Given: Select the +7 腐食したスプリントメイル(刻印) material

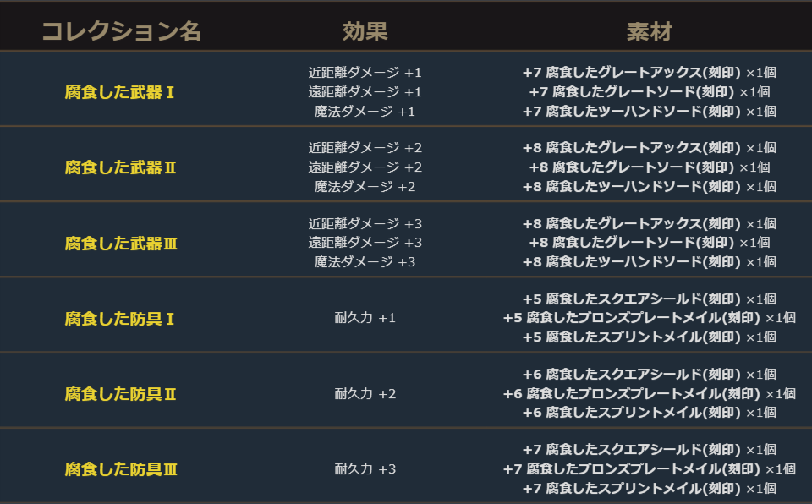Looking at the screenshot, I should coord(631,488).
